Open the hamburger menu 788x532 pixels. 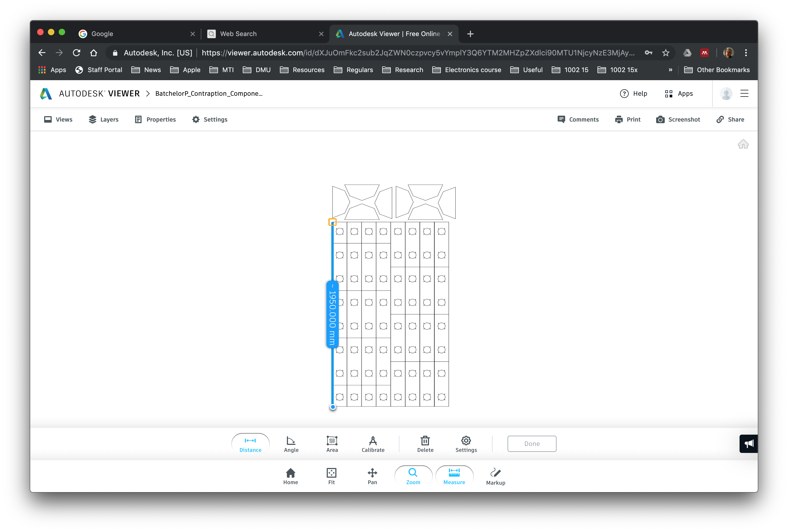pos(744,94)
